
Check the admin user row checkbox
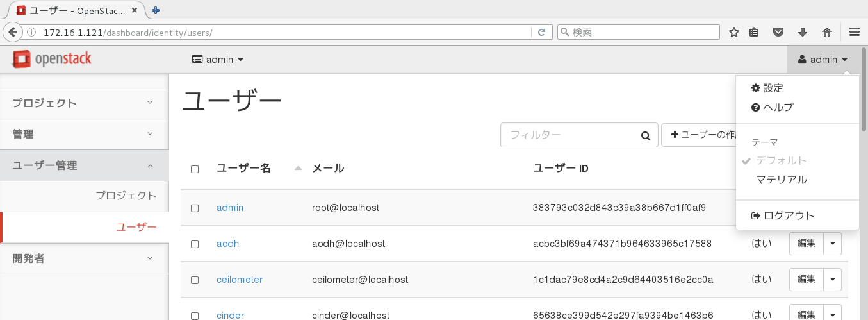click(x=195, y=208)
